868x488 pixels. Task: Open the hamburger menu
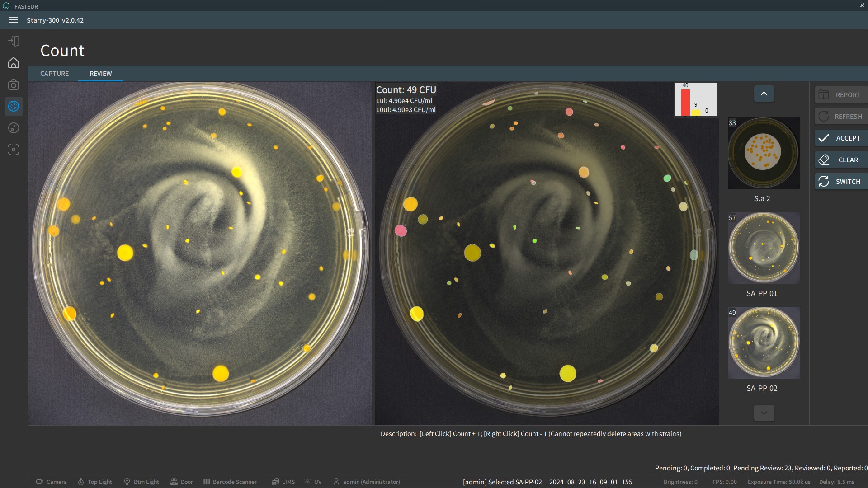coord(14,20)
